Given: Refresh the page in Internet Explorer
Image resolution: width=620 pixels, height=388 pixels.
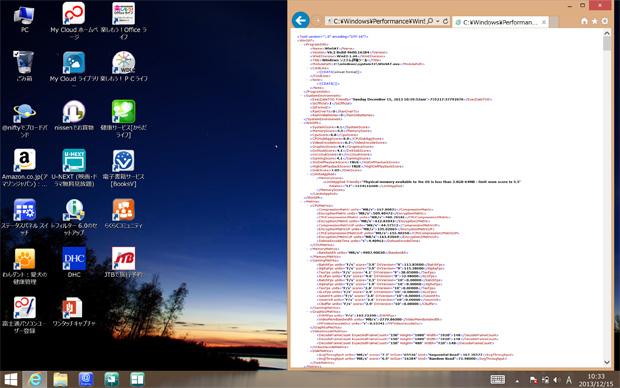Looking at the screenshot, I should coord(446,21).
